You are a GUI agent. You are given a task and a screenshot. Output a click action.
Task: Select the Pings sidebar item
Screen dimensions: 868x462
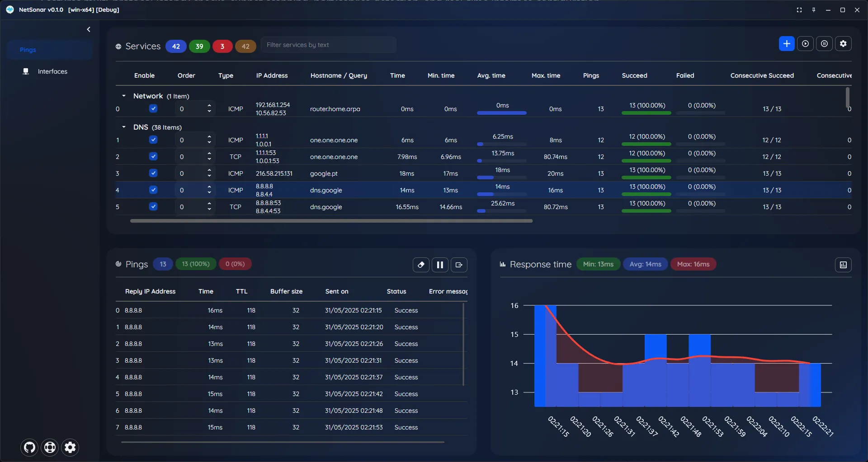(x=28, y=50)
